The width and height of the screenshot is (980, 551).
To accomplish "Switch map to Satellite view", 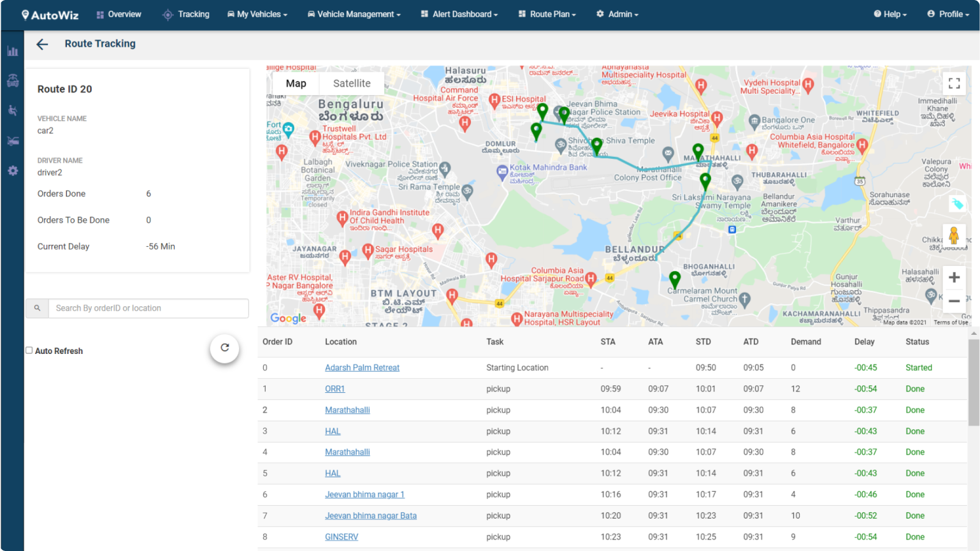I will pyautogui.click(x=352, y=84).
